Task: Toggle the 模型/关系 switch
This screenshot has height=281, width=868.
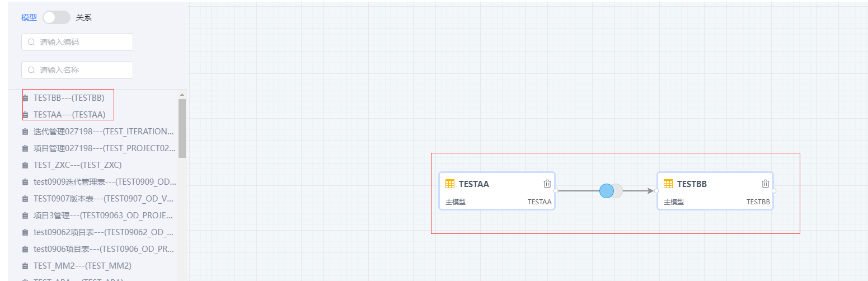Action: click(57, 17)
